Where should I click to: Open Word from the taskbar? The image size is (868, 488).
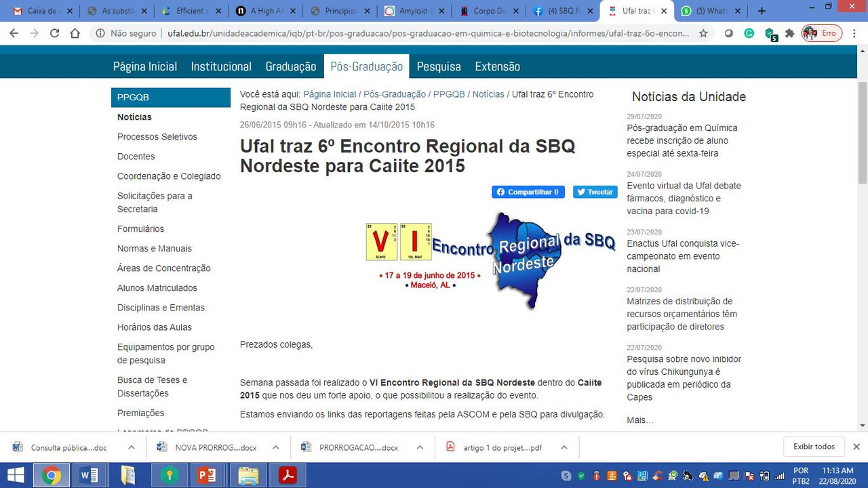click(90, 475)
